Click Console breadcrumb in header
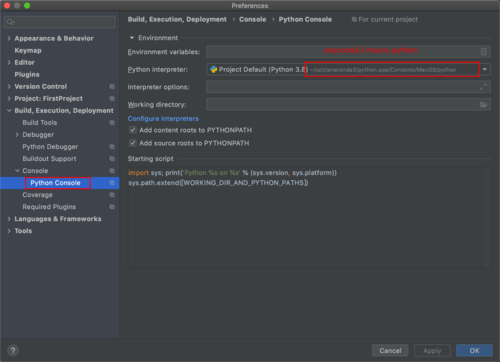Viewport: 500px width, 362px height. click(x=252, y=19)
